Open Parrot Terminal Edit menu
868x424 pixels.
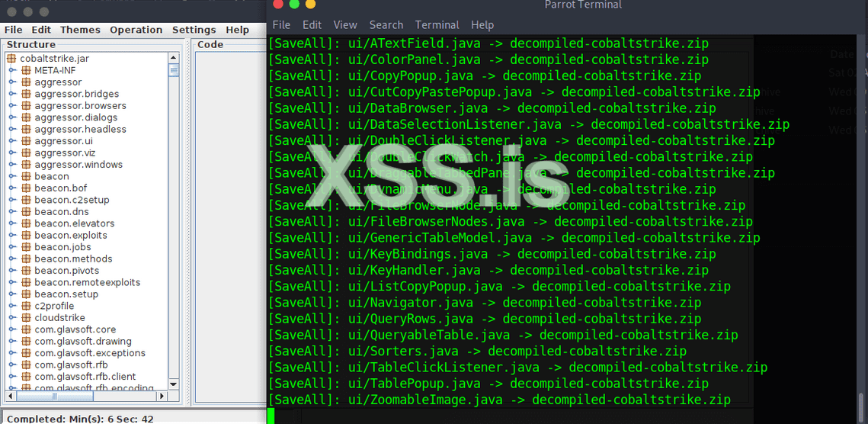pyautogui.click(x=312, y=25)
